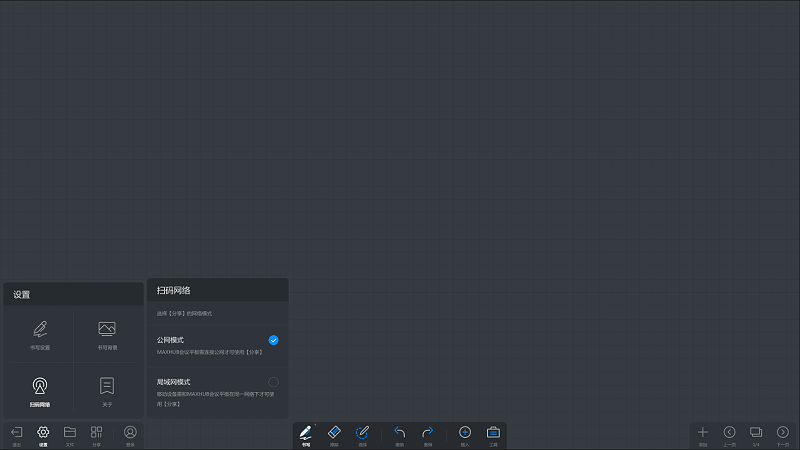Screen dimensions: 800x450
Task: Select the 公网模式 radio option
Action: [273, 340]
